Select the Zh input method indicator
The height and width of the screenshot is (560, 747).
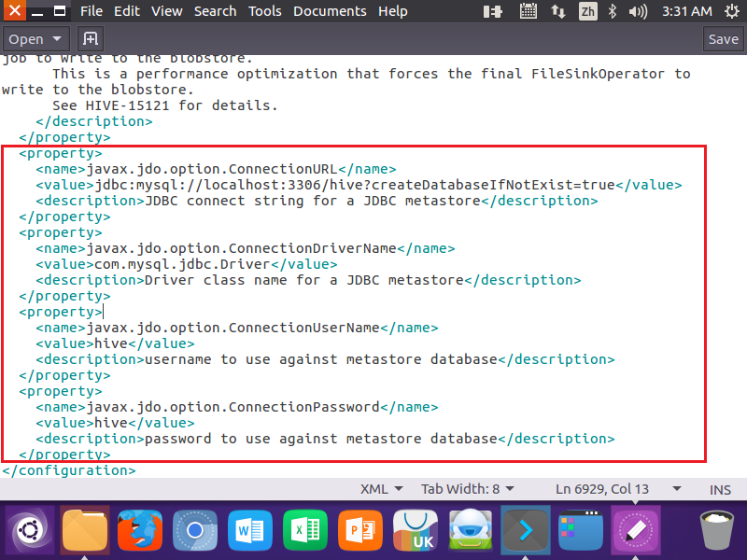(588, 11)
